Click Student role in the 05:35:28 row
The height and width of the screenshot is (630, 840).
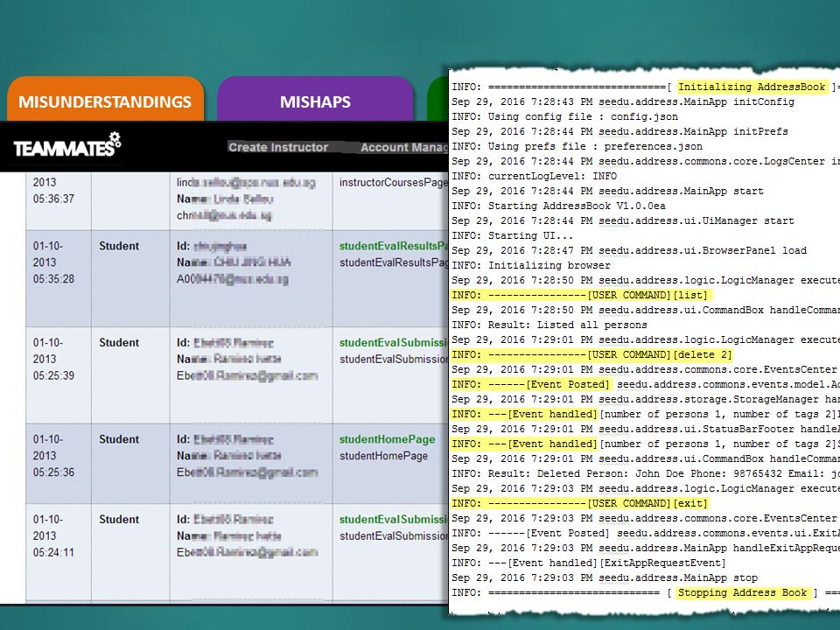119,246
